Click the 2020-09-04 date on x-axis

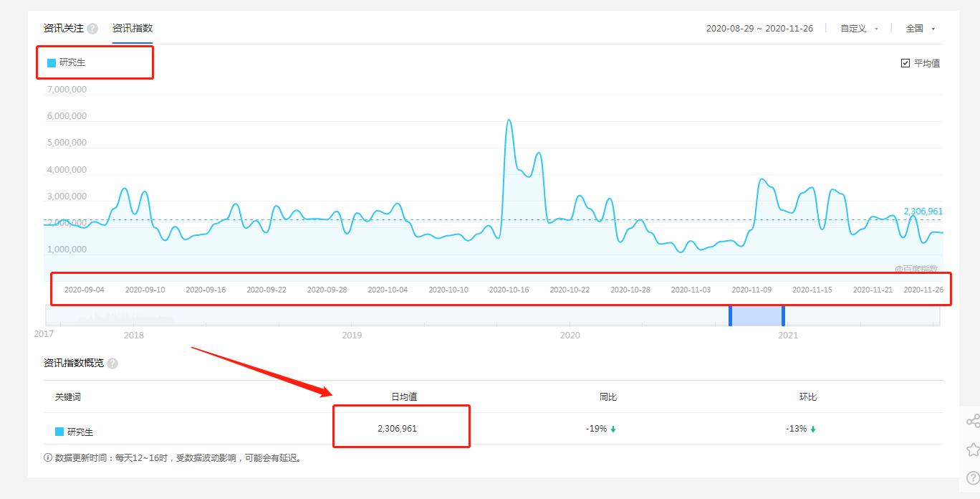pyautogui.click(x=84, y=290)
